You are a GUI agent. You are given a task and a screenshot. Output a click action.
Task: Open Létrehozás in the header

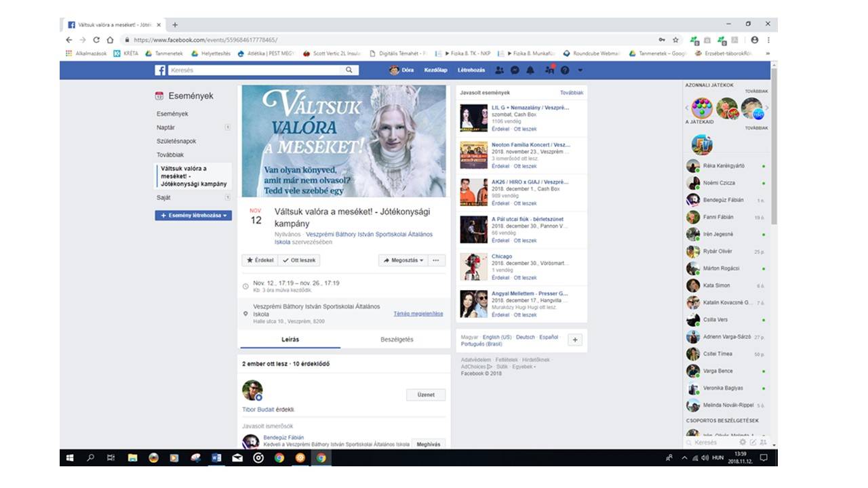[x=471, y=70]
